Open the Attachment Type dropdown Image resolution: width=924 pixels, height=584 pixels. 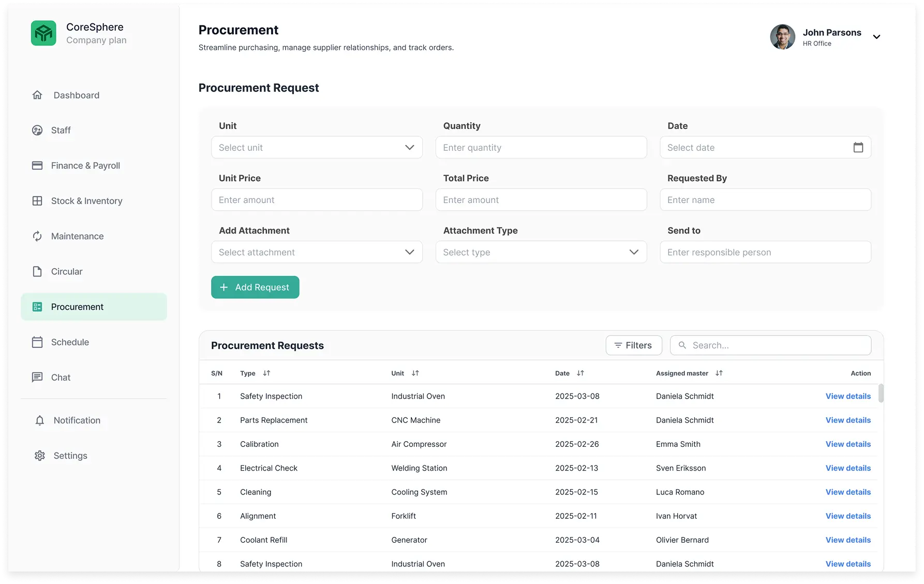click(x=541, y=252)
